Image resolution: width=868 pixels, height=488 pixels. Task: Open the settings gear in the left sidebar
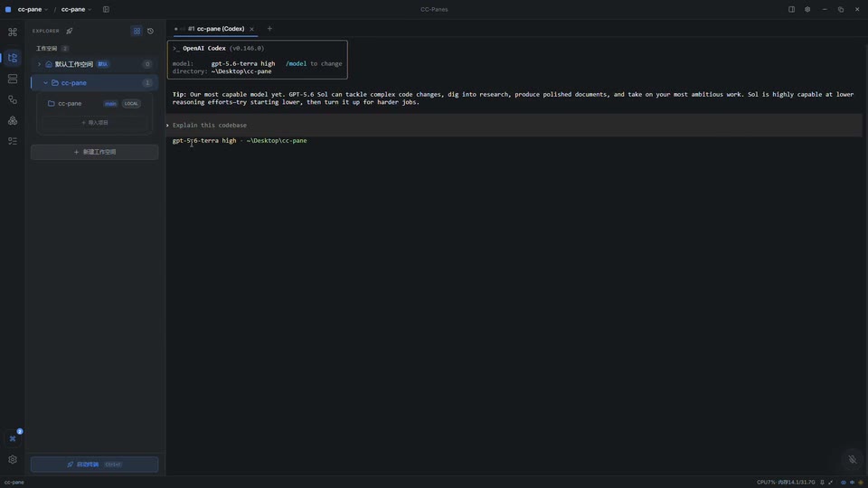tap(12, 460)
